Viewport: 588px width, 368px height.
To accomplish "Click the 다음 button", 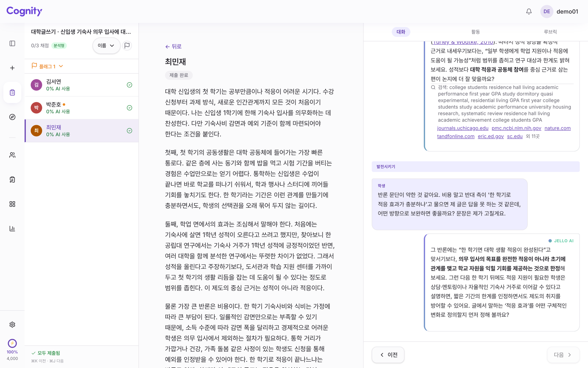I will 563,355.
